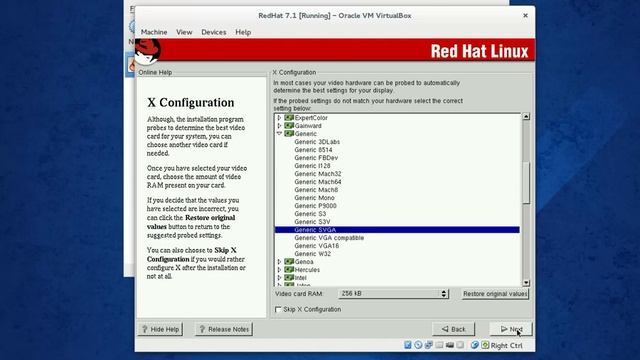Open the Machine menu

pos(154,32)
